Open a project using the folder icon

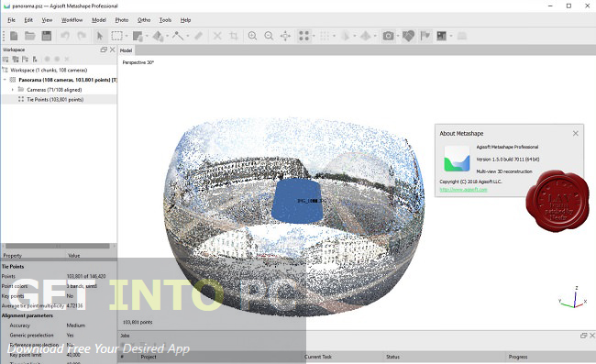(30, 36)
